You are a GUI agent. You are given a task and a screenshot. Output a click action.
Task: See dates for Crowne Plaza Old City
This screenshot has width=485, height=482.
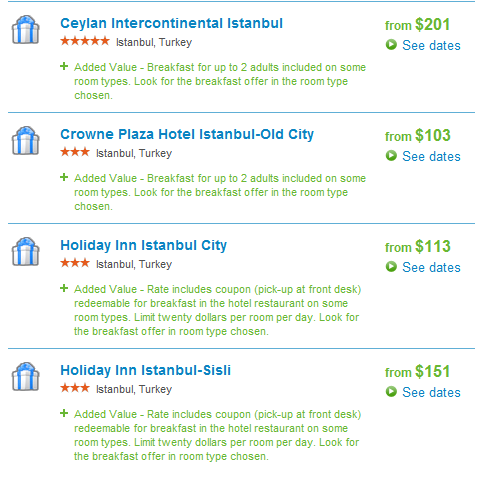(431, 156)
